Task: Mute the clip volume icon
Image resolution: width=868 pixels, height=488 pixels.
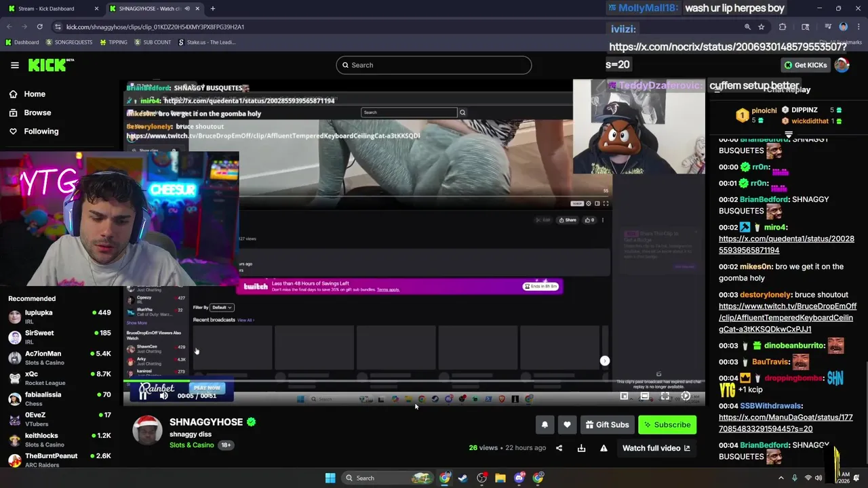Action: pos(163,395)
